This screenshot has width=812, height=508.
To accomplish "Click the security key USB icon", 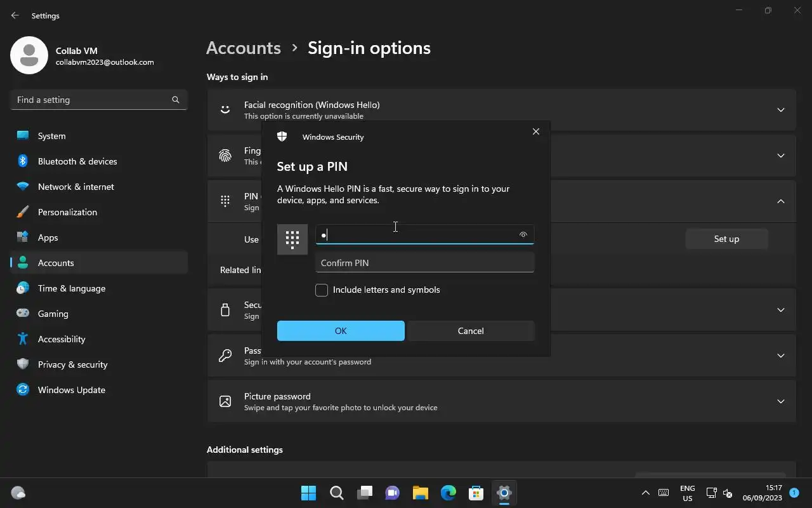I will pyautogui.click(x=225, y=310).
